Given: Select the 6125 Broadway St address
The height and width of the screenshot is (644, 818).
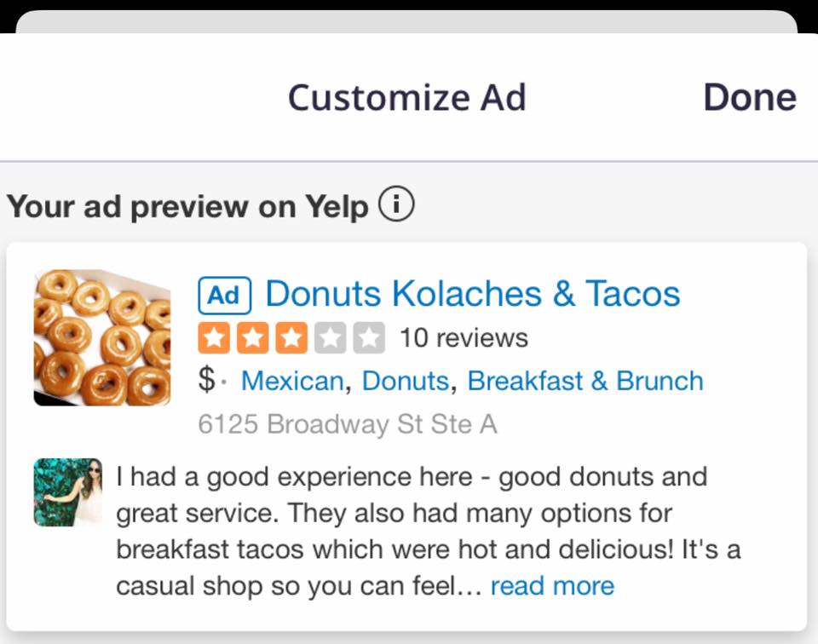Looking at the screenshot, I should point(348,424).
